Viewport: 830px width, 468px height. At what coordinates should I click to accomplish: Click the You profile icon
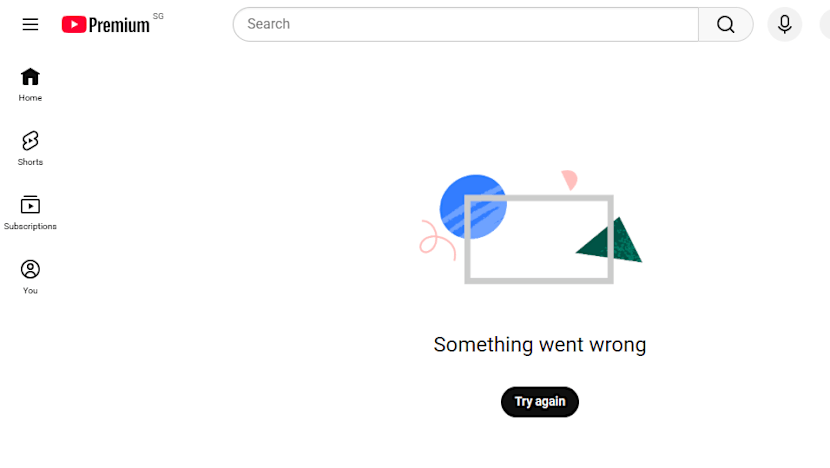(30, 269)
